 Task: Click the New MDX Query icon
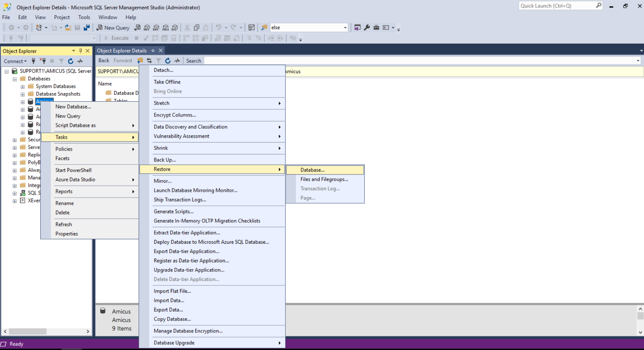(x=147, y=27)
